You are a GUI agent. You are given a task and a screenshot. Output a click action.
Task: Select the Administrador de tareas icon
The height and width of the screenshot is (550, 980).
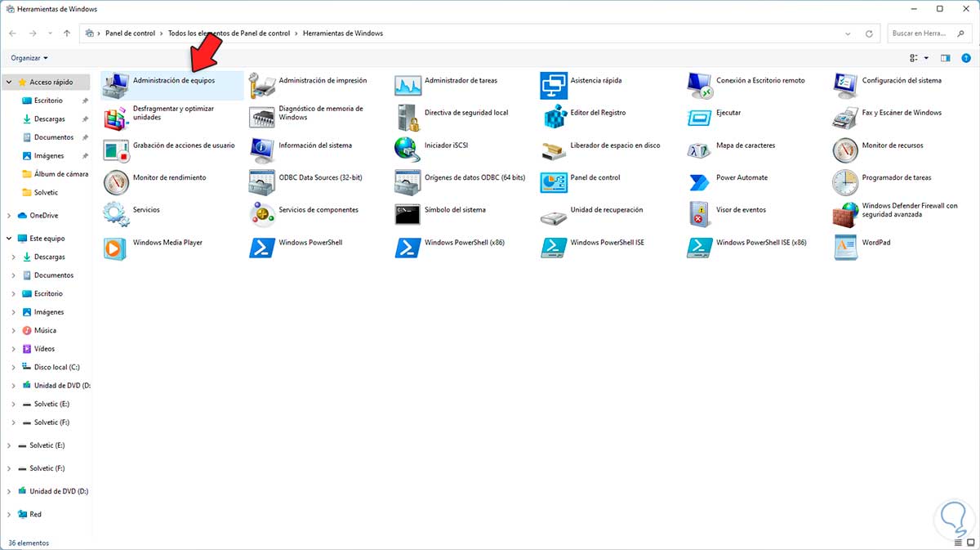point(408,84)
